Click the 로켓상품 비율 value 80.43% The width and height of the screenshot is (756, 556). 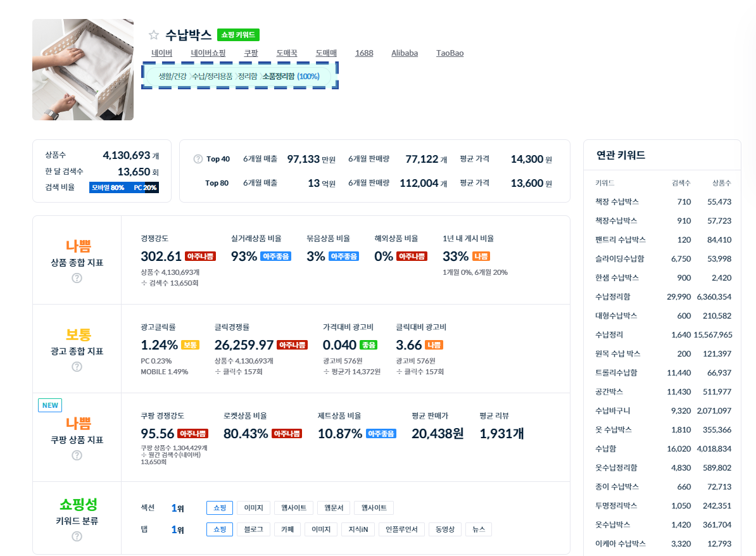coord(246,434)
